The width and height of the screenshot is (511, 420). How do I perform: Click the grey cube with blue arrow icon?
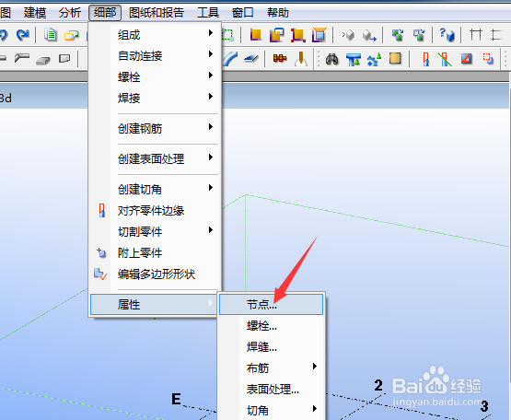click(369, 35)
